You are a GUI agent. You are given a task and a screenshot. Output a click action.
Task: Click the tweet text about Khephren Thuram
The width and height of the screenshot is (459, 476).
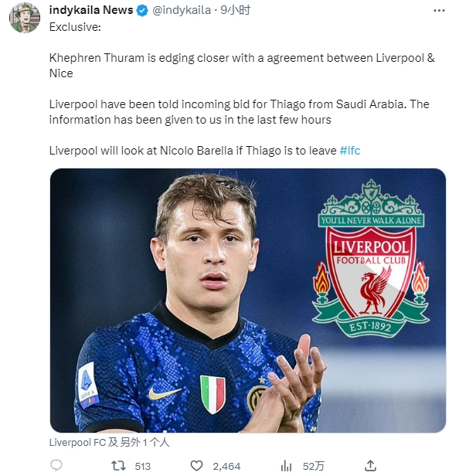click(x=242, y=66)
